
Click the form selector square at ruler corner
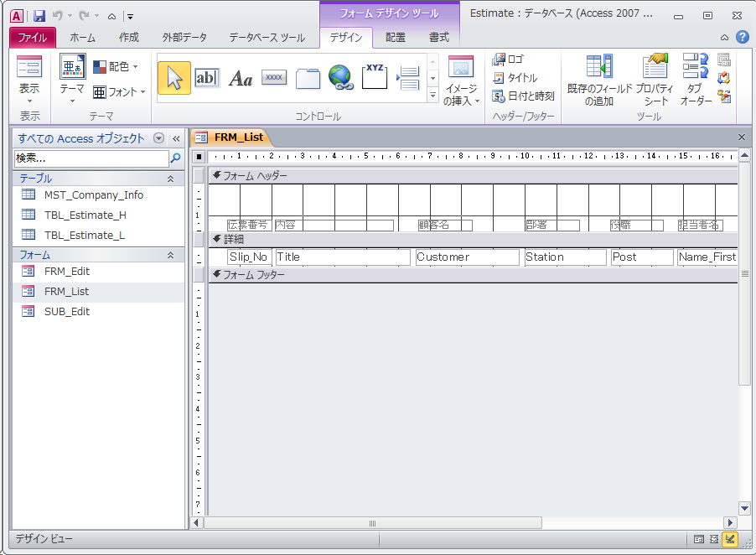(x=199, y=156)
